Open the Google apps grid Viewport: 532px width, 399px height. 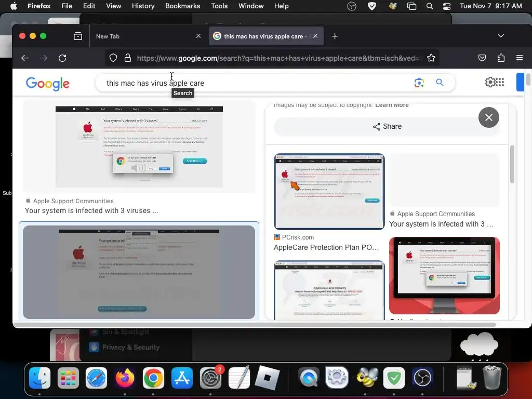(x=499, y=82)
